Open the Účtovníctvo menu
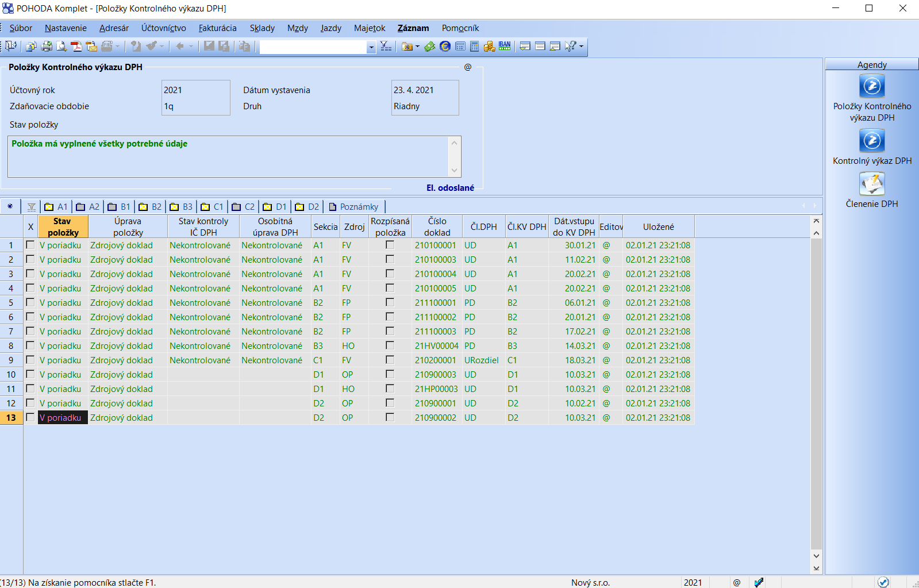This screenshot has width=919, height=588. 164,28
